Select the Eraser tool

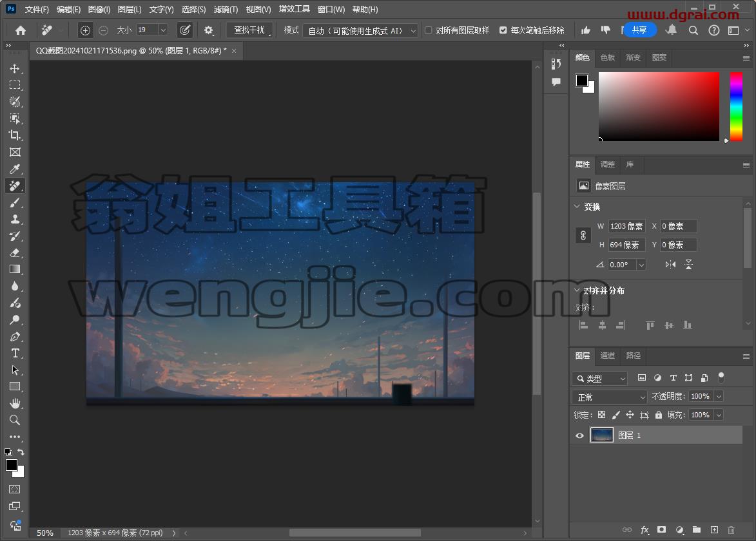[x=14, y=253]
